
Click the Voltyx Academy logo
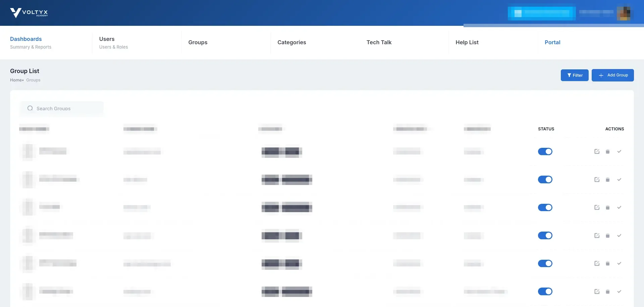(x=29, y=13)
